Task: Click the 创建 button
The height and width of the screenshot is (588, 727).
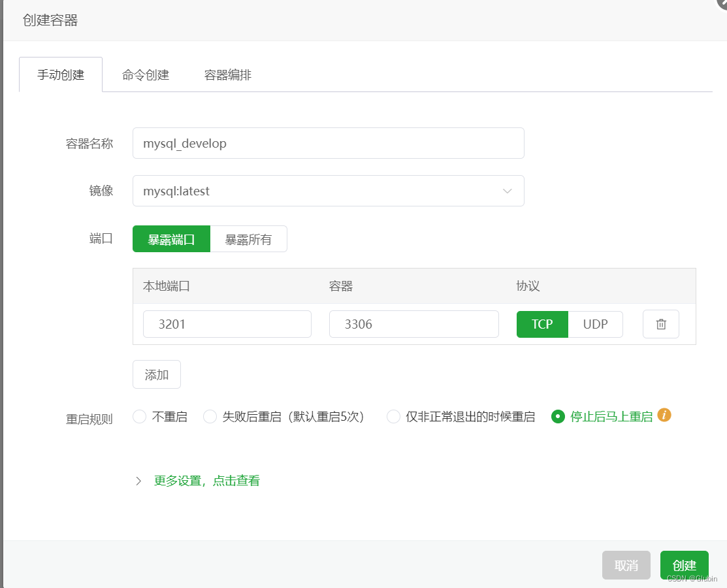Action: [x=685, y=565]
